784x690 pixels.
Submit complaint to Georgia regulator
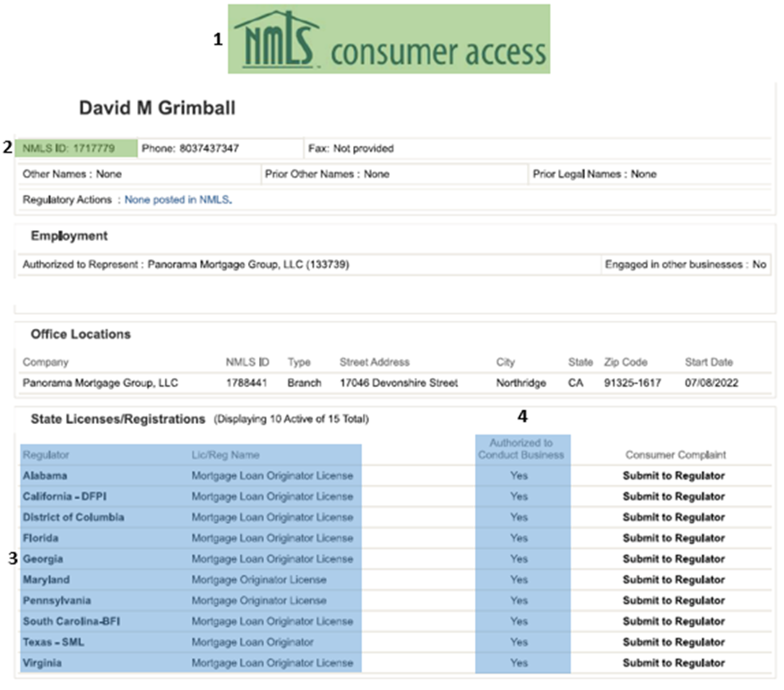674,559
